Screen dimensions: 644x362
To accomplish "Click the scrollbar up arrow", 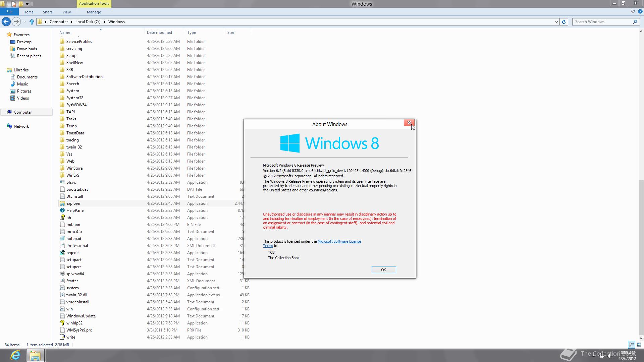I will (641, 31).
